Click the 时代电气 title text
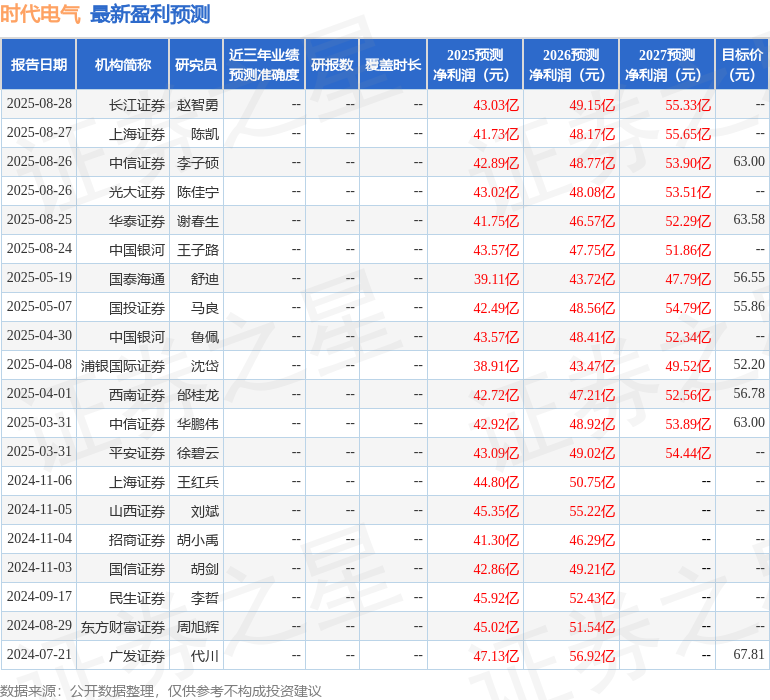The height and width of the screenshot is (700, 770). click(x=40, y=14)
